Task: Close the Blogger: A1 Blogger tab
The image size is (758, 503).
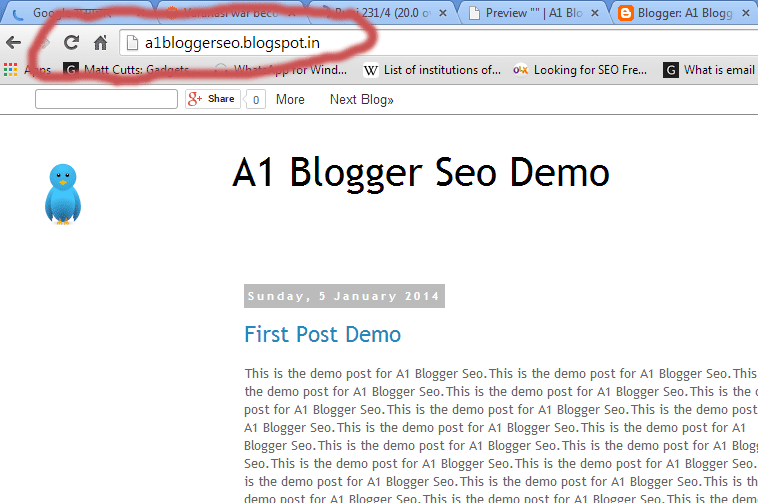Action: pos(747,13)
